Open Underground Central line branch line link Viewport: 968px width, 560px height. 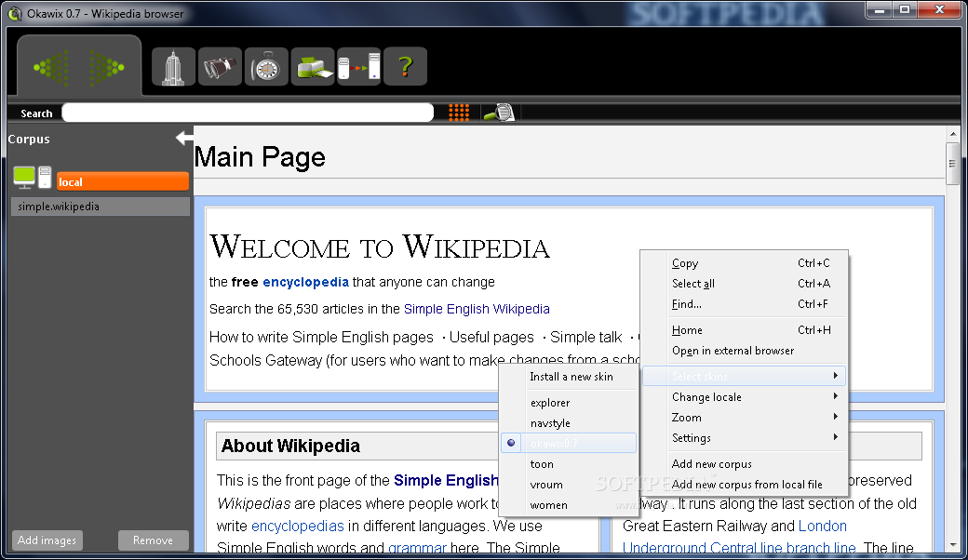(739, 548)
